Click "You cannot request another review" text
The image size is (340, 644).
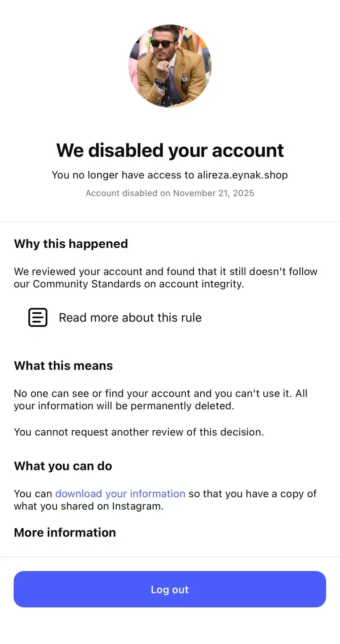pyautogui.click(x=139, y=432)
